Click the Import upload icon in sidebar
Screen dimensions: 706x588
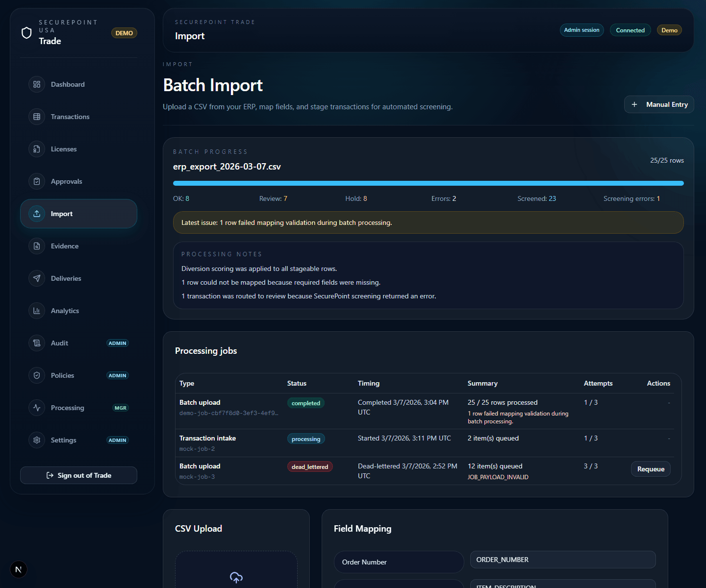[37, 214]
